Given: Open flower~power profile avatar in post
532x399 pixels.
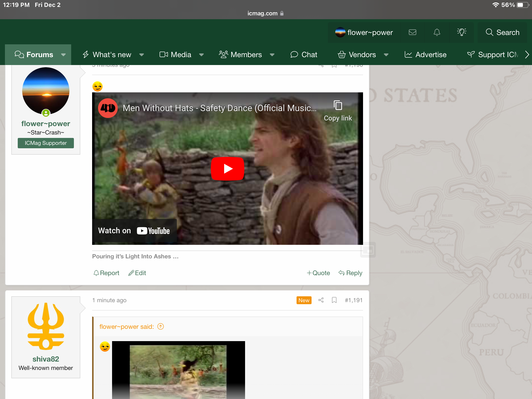Looking at the screenshot, I should coord(46,91).
